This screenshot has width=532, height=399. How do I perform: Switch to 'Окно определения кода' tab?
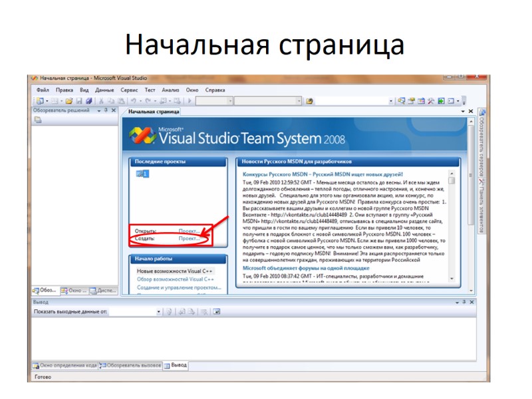pos(65,365)
